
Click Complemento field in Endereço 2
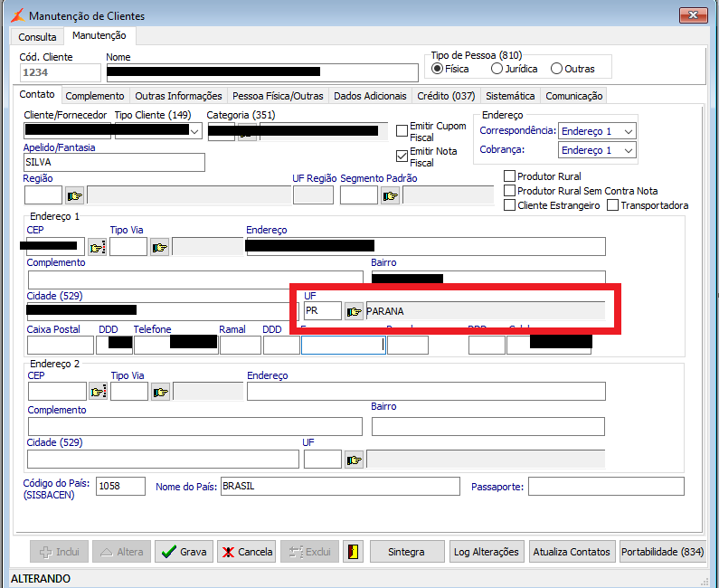point(194,426)
